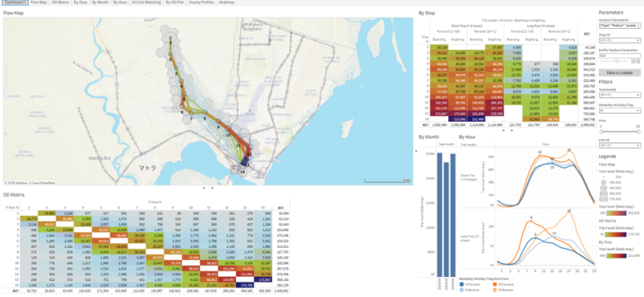Click the Geojson Parameter input field
644x297 pixels.
tap(619, 25)
